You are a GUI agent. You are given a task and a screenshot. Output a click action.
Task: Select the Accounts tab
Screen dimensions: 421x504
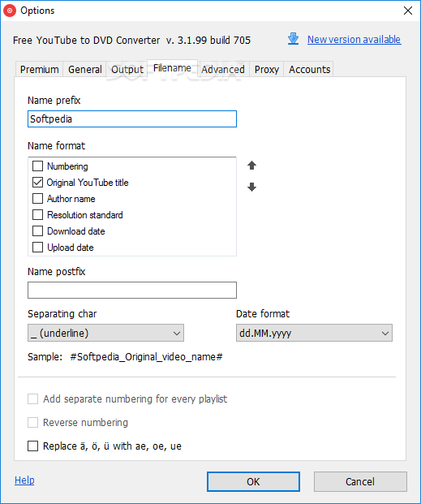tap(309, 70)
